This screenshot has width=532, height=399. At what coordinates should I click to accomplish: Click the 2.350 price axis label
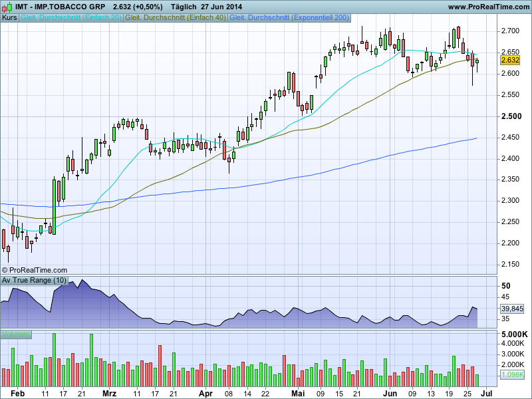point(510,180)
